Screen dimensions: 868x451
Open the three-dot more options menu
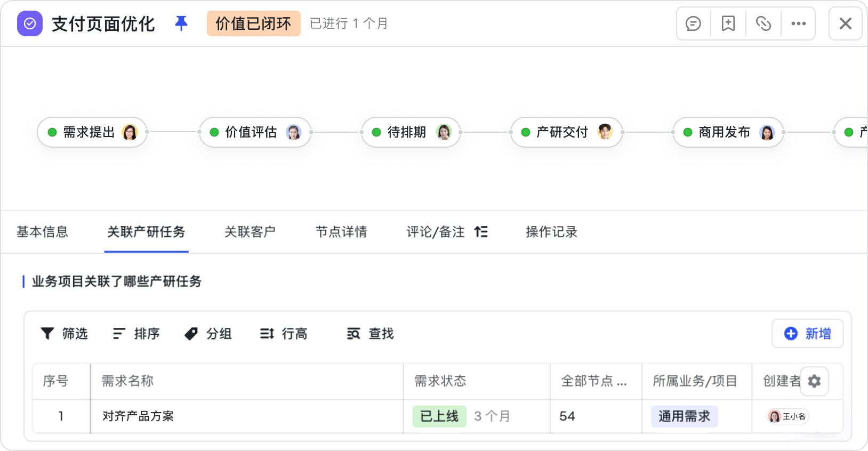[799, 23]
